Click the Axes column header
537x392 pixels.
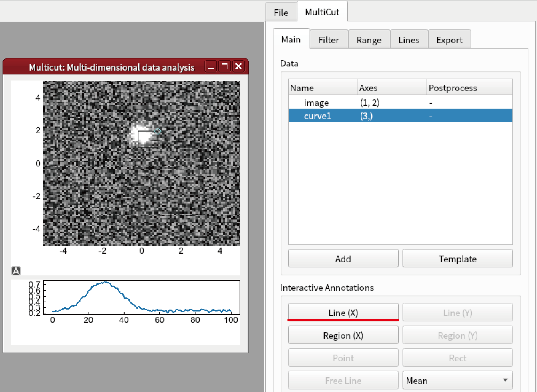tap(392, 88)
